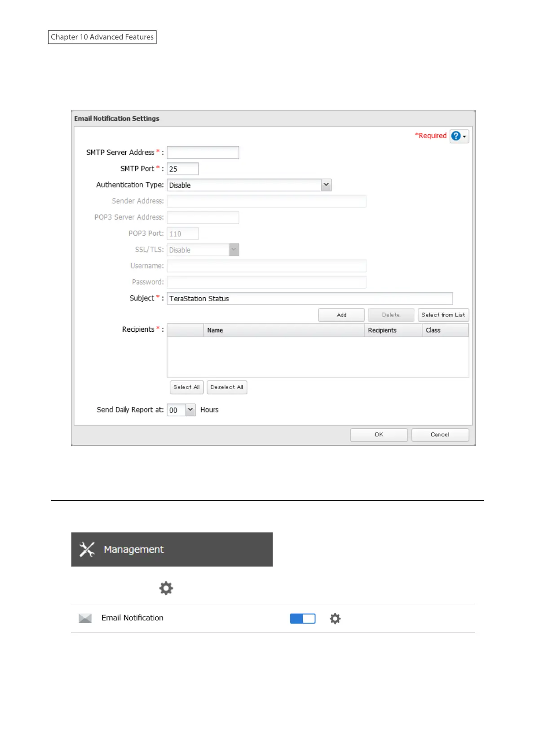
Task: Click the SMTP Port input field
Action: pyautogui.click(x=182, y=169)
